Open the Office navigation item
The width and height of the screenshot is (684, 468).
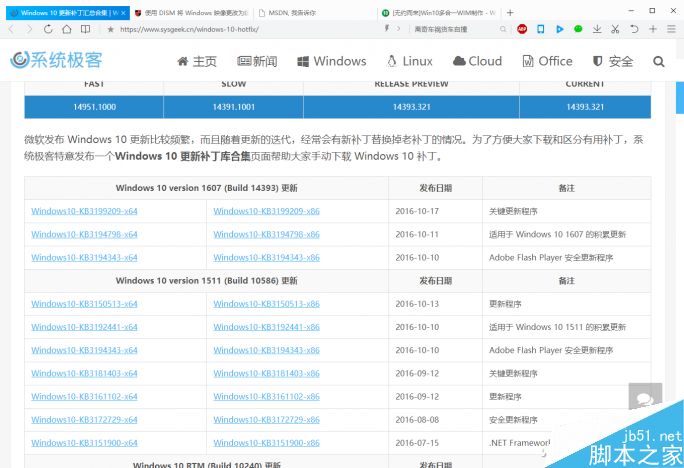(x=547, y=61)
